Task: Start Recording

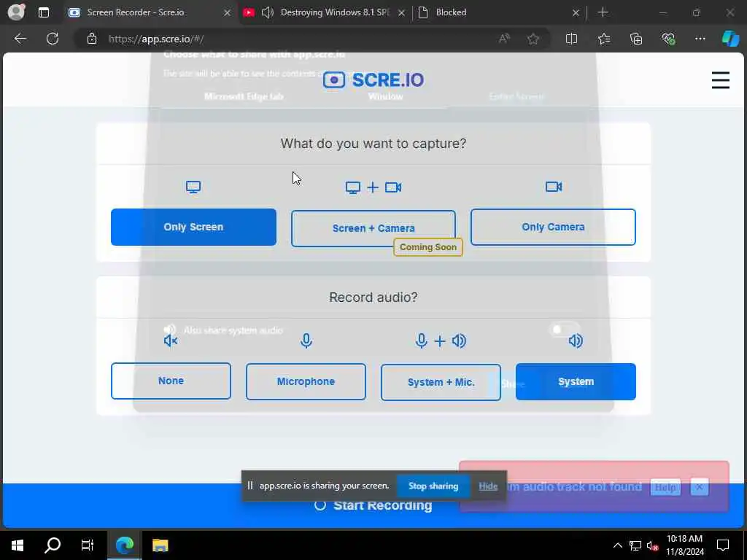Action: [x=373, y=506]
